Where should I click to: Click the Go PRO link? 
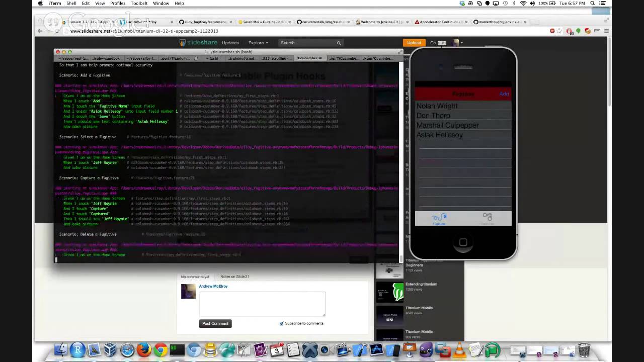[x=438, y=43]
